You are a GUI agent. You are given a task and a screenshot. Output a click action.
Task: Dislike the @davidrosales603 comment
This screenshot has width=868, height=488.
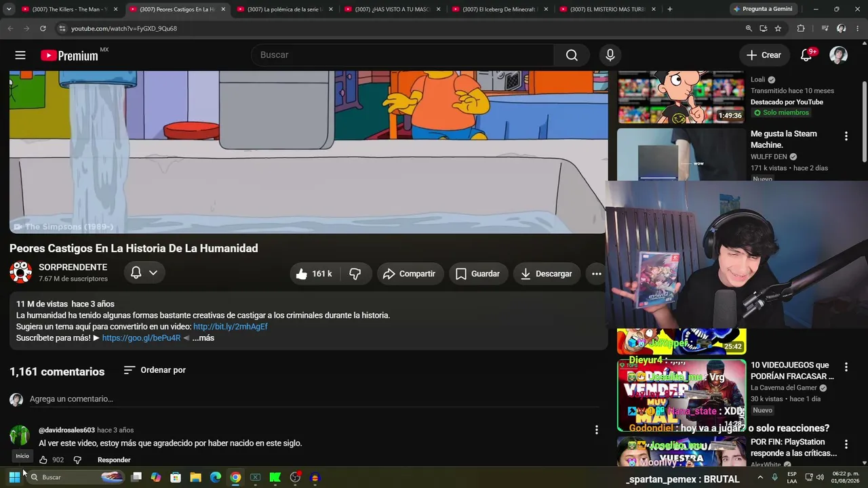pos(77,460)
